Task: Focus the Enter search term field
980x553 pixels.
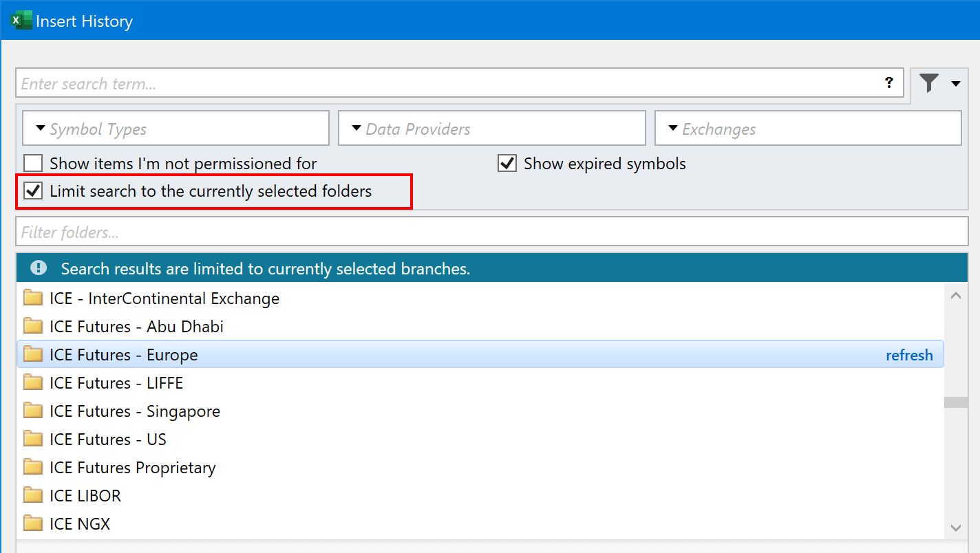Action: (460, 83)
